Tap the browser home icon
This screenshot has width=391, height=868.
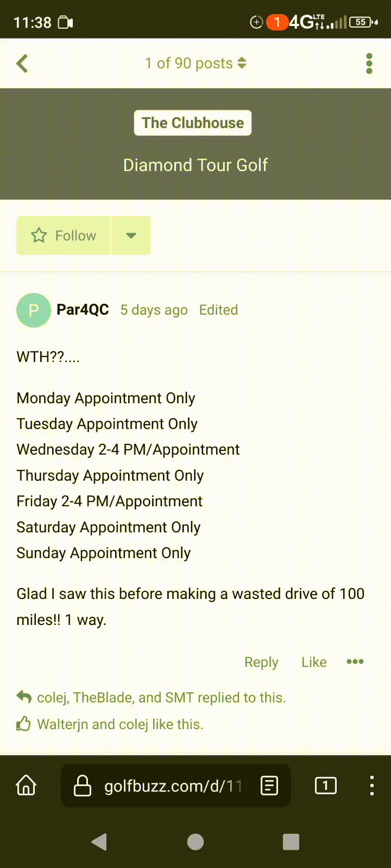pyautogui.click(x=26, y=785)
